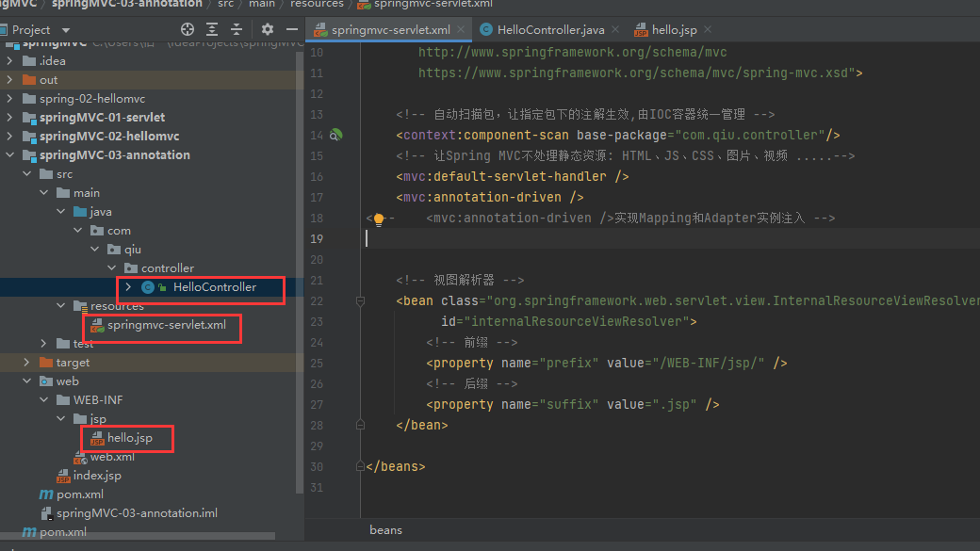Select hello.jsp in the project tree
The width and height of the screenshot is (980, 551).
tap(129, 437)
